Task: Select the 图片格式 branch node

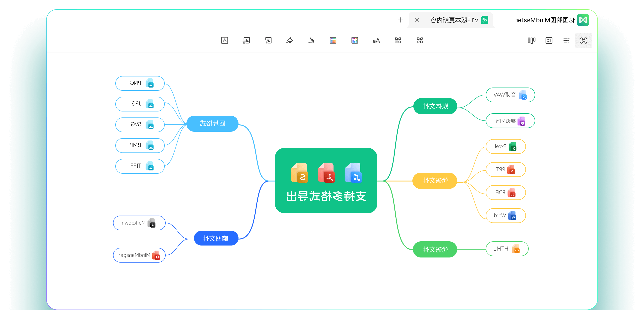Action: (212, 123)
